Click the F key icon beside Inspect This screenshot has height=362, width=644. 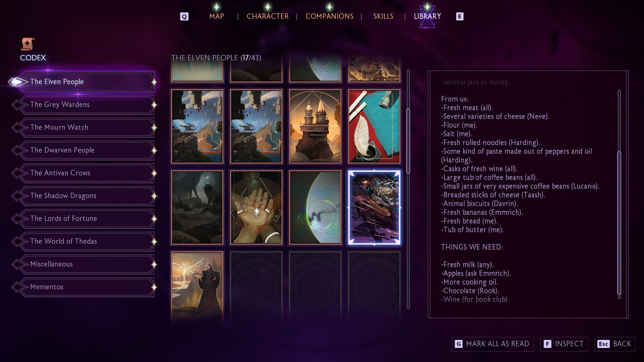point(547,344)
